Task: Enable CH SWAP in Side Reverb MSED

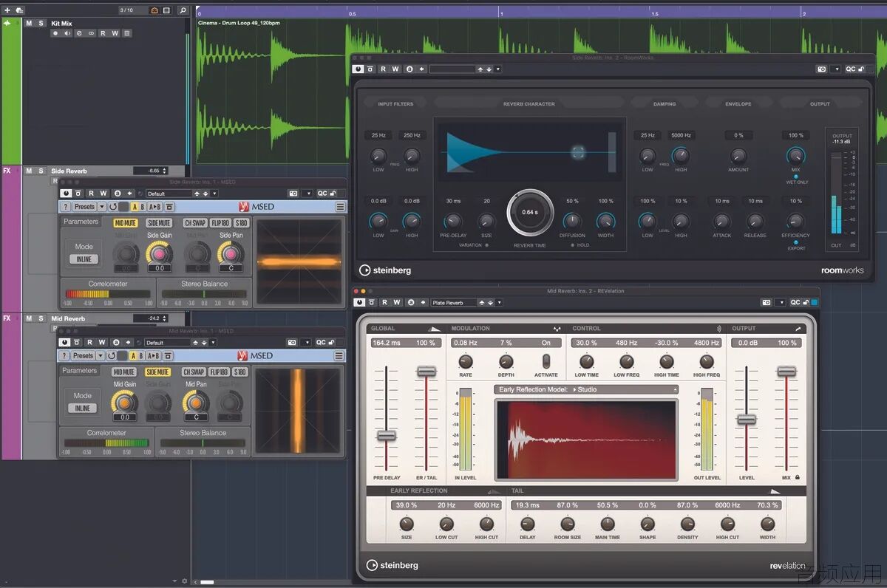Action: [195, 223]
